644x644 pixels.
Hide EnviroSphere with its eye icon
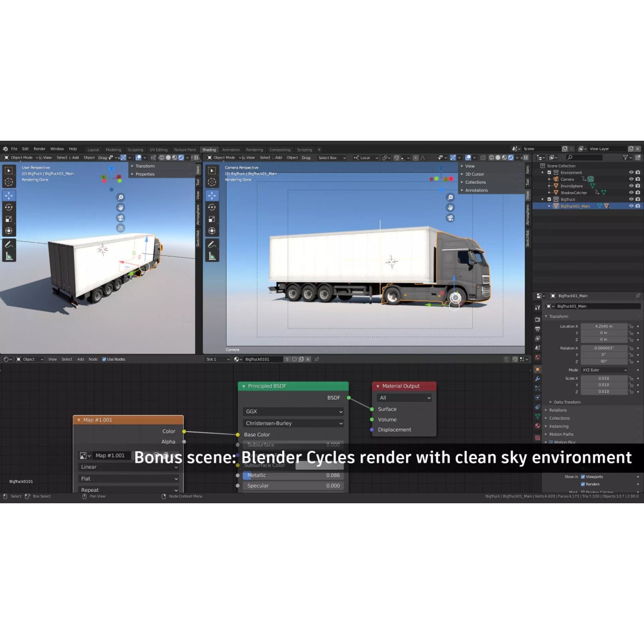click(631, 186)
